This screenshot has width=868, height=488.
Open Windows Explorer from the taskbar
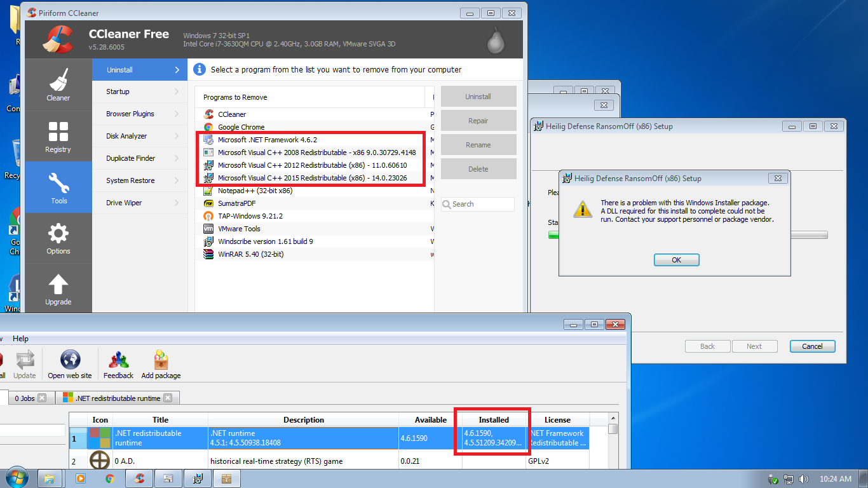[x=50, y=478]
